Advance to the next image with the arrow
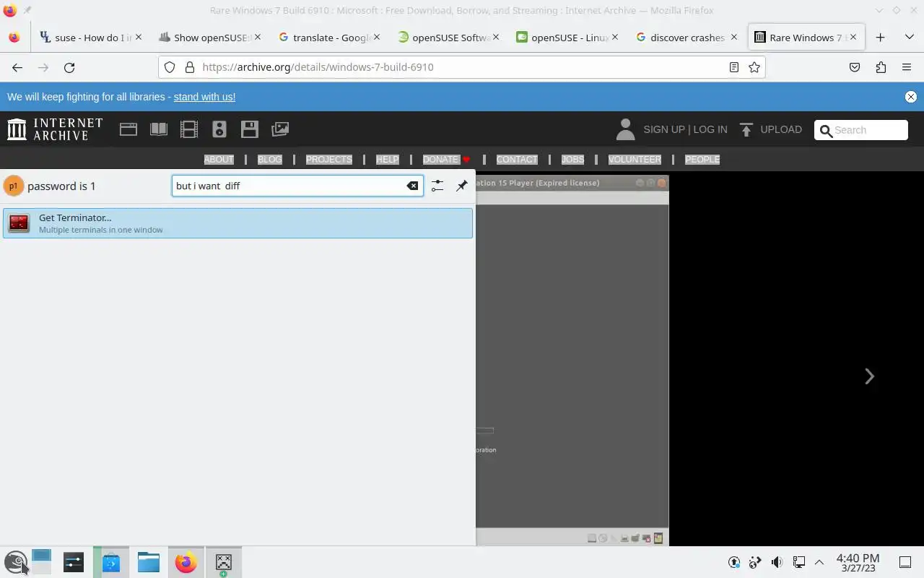The image size is (924, 578). [869, 376]
